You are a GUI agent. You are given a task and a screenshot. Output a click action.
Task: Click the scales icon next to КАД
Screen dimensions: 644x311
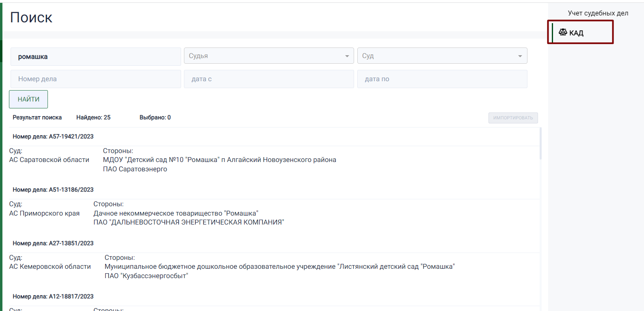click(563, 32)
